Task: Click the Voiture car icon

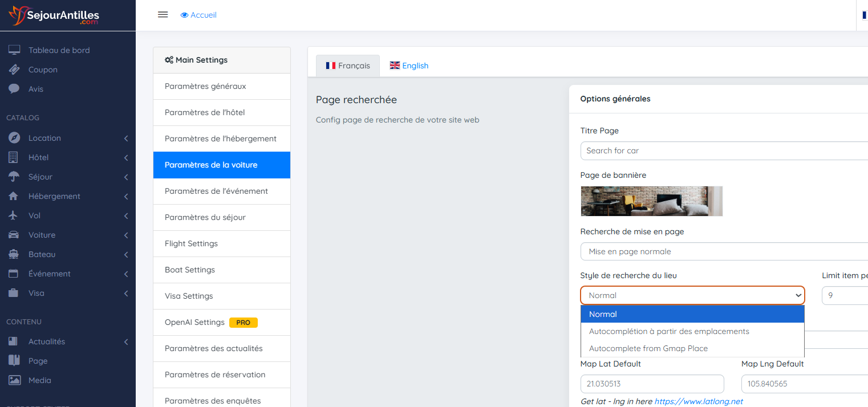Action: click(14, 235)
